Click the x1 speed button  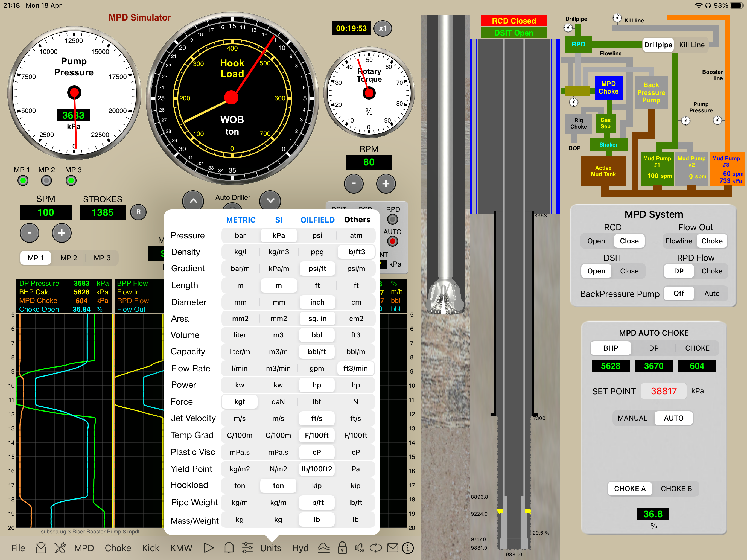tap(382, 28)
